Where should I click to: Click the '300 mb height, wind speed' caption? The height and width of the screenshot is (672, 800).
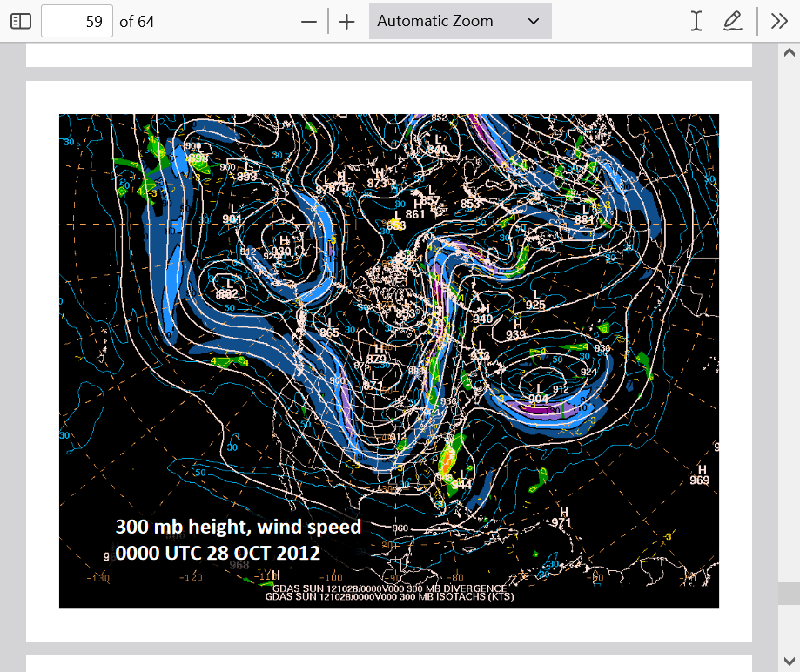(x=239, y=527)
